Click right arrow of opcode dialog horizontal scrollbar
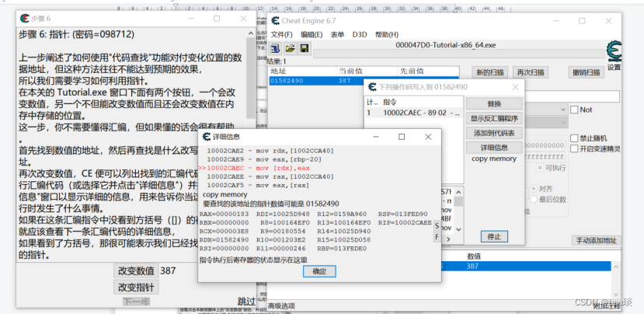 tap(448, 239)
